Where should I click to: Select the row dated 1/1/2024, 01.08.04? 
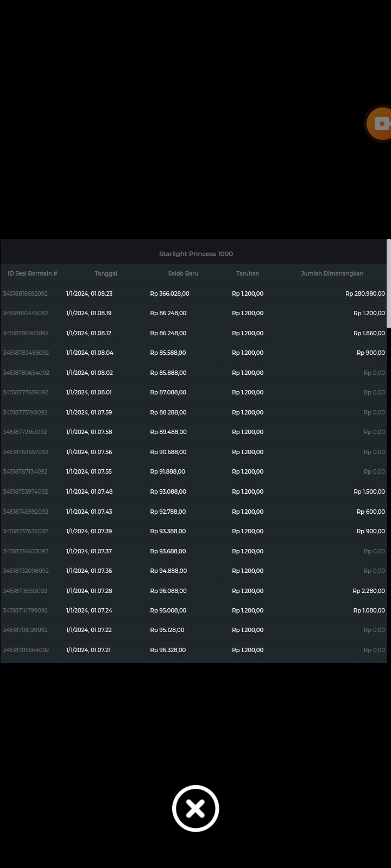click(90, 353)
